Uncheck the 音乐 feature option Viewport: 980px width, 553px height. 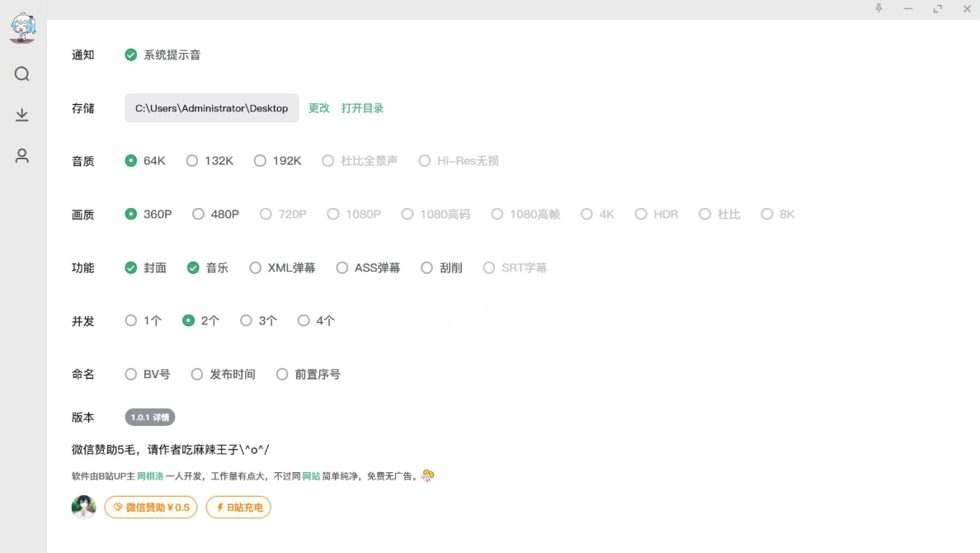click(x=193, y=267)
